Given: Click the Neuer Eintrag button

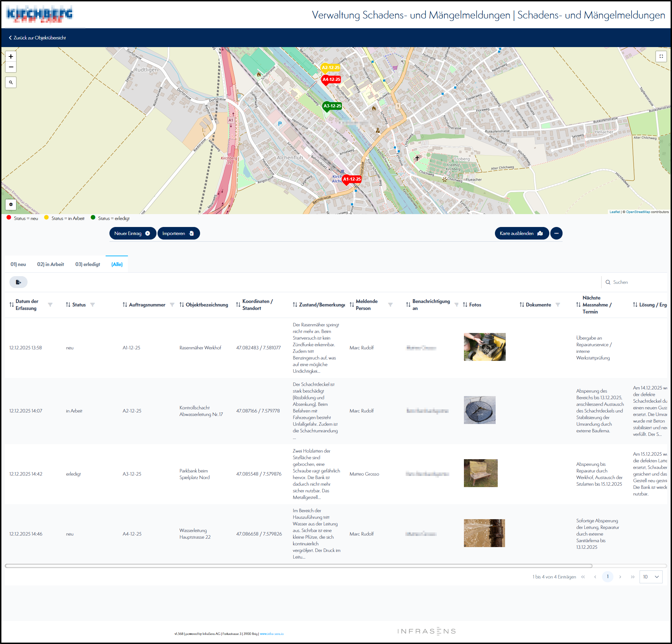Looking at the screenshot, I should coord(132,233).
